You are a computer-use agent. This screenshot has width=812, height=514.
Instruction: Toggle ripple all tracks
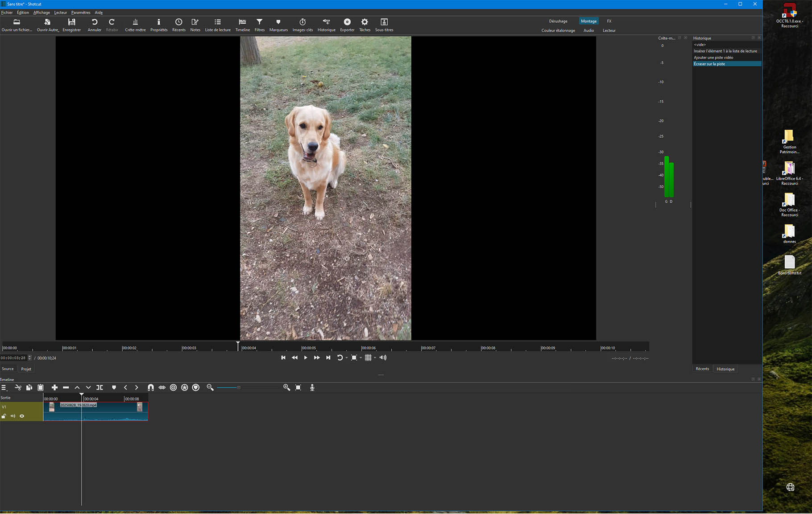(x=184, y=387)
